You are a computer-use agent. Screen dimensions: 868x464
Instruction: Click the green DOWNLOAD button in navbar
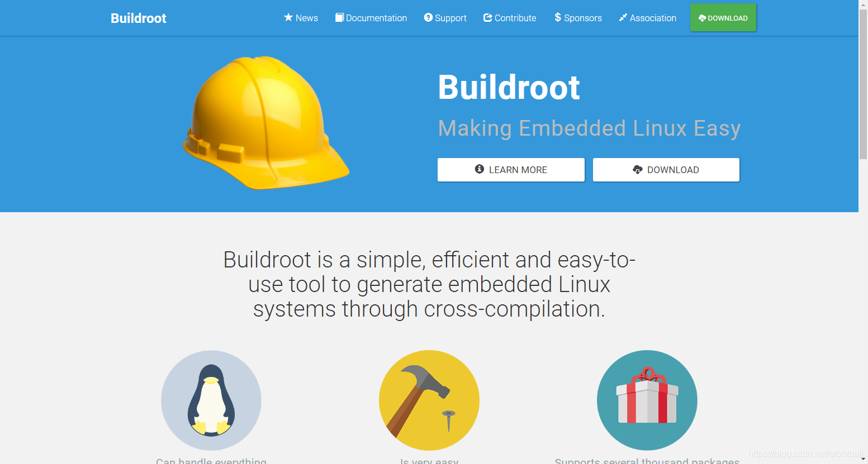723,17
